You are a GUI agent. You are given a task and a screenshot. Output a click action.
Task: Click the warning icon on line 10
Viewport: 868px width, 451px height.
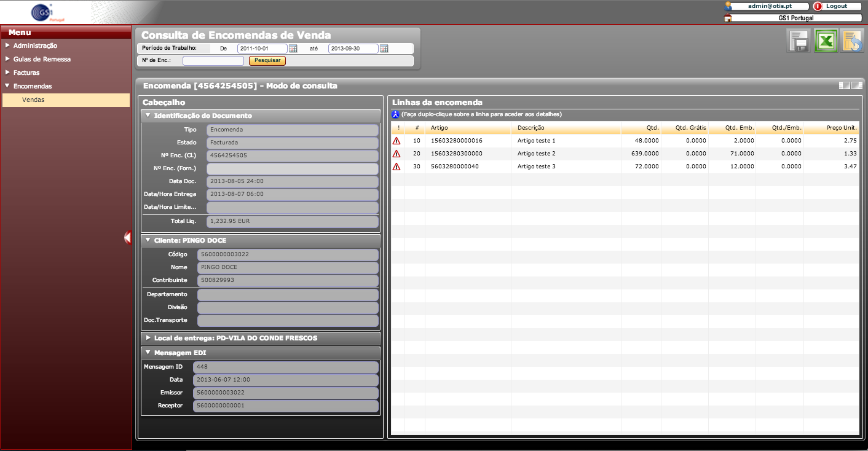(x=397, y=141)
